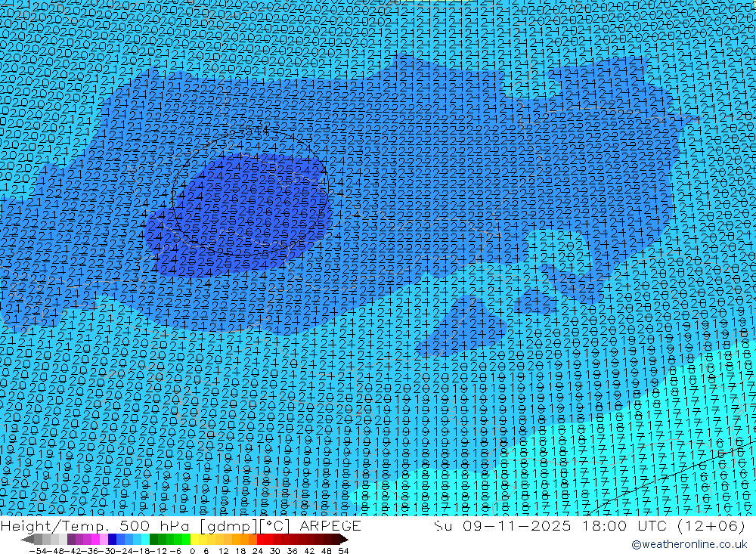Click the '12' legend scale label
The width and height of the screenshot is (756, 554).
pyautogui.click(x=223, y=551)
